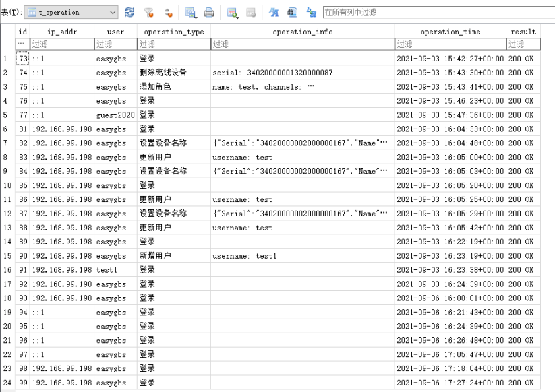Click the operation_time filter box

pyautogui.click(x=450, y=44)
